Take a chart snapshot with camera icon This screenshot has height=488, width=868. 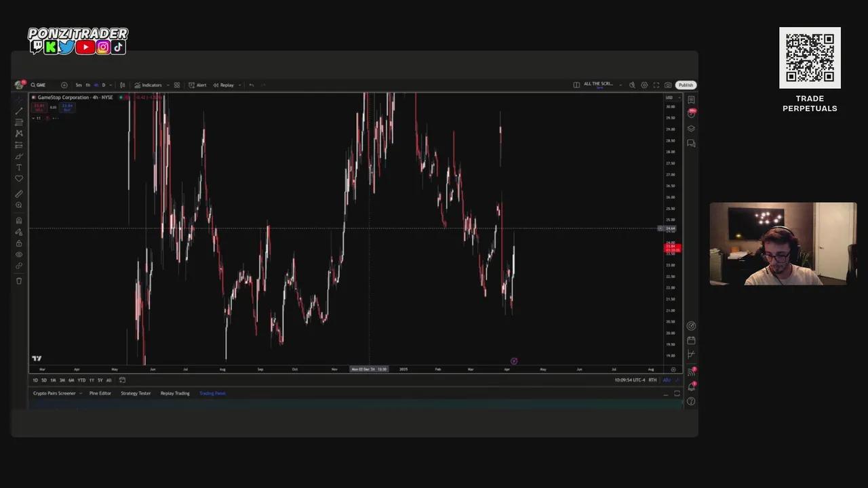(668, 85)
